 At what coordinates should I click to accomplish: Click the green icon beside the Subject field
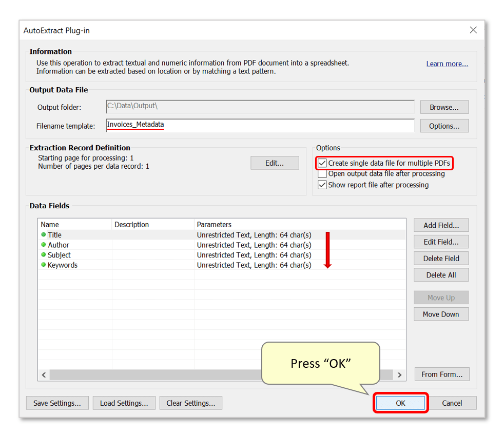tap(44, 255)
